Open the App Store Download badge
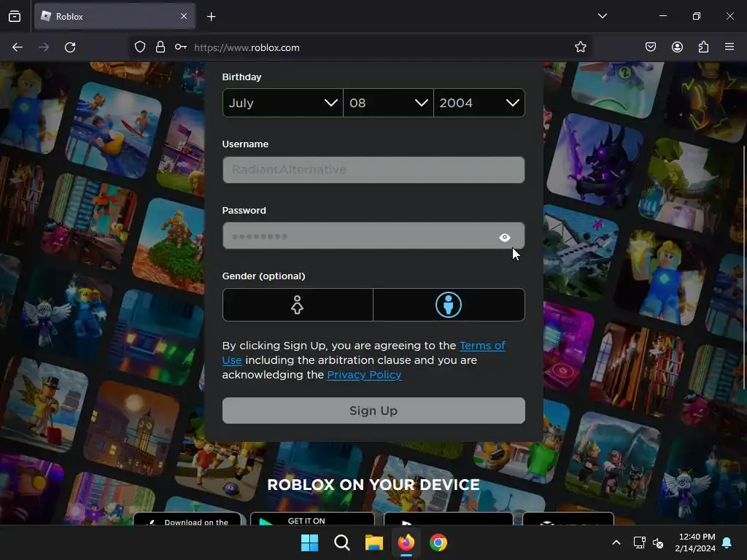This screenshot has height=560, width=747. [187, 519]
